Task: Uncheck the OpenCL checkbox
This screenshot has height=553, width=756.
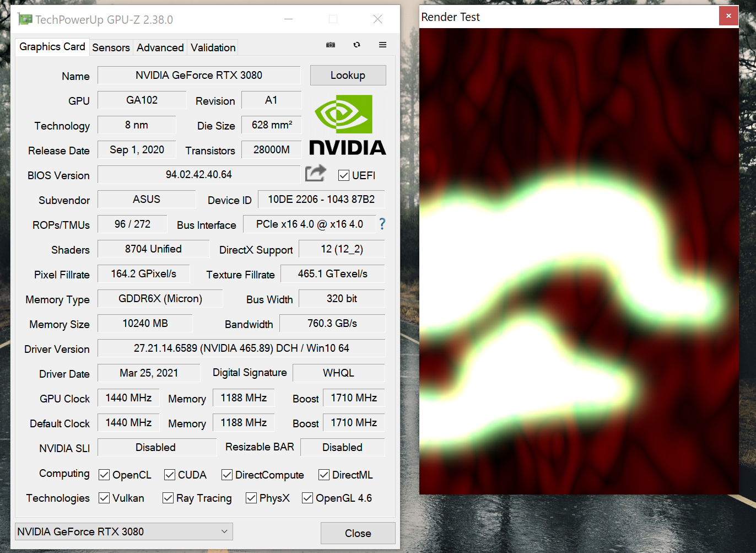Action: point(104,474)
